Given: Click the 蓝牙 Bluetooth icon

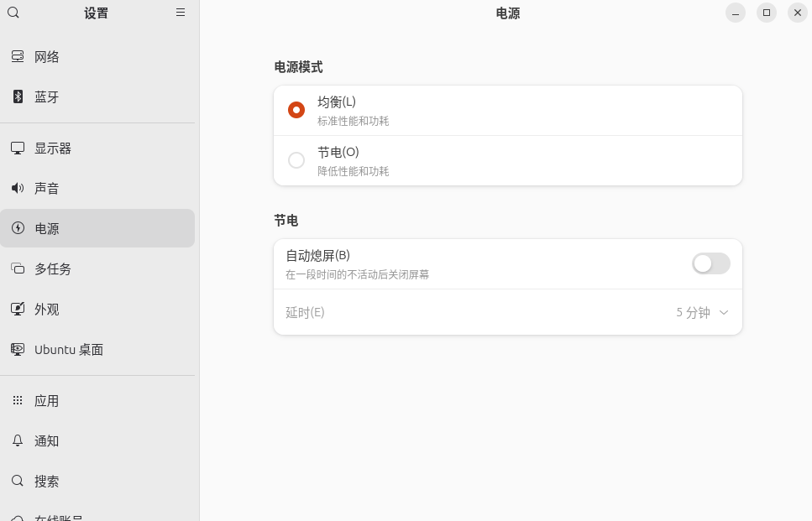Looking at the screenshot, I should point(18,96).
